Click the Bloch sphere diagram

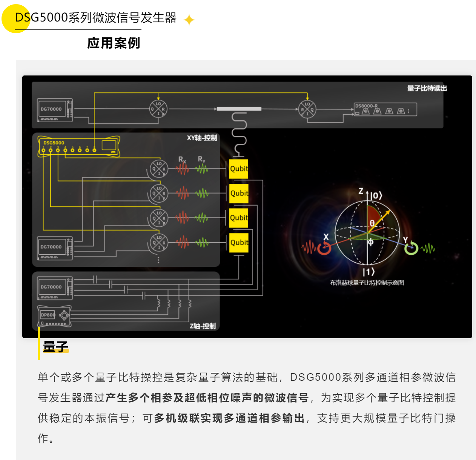[x=367, y=232]
